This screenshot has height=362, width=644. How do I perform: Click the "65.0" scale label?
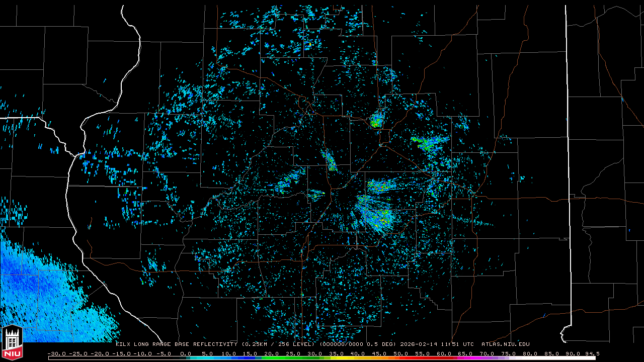[x=465, y=353]
